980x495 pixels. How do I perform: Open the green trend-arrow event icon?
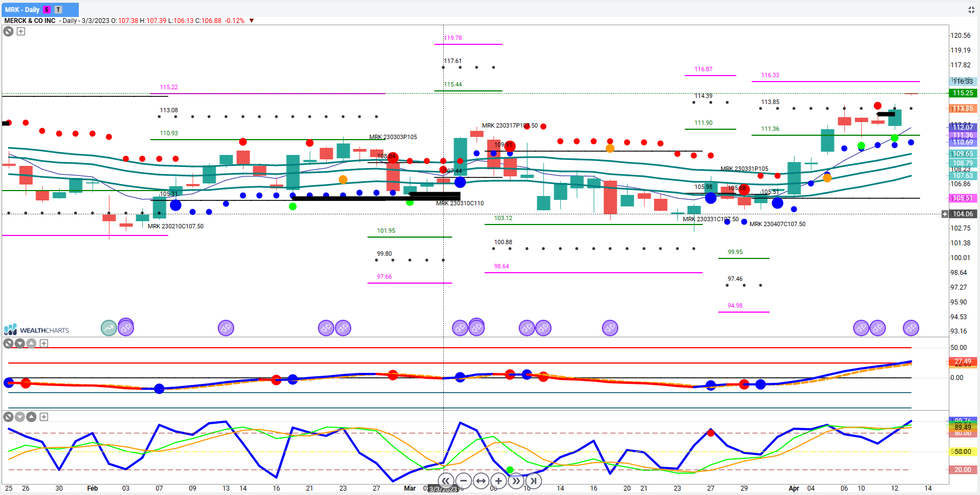tap(109, 328)
